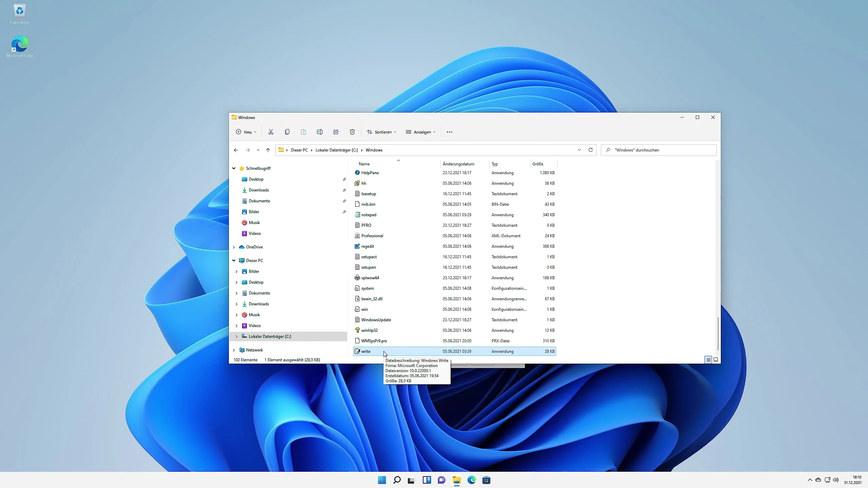Click Lokaler Datenträger (C:) breadcrumb
The width and height of the screenshot is (868, 488).
pos(337,150)
